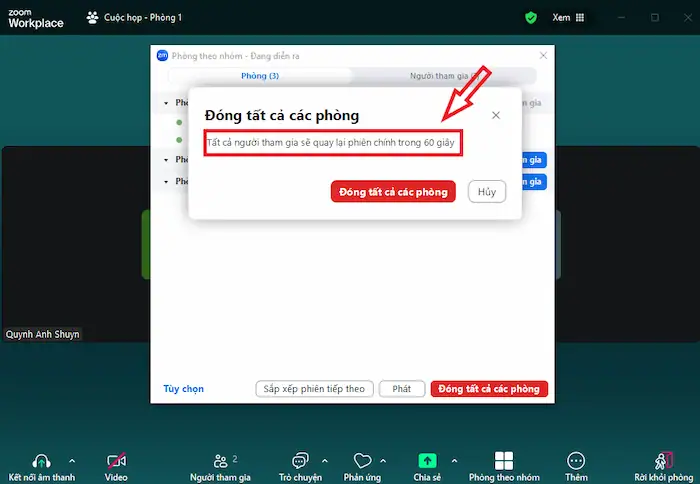Toggle the Video camera icon
This screenshot has height=484, width=700.
[x=116, y=461]
